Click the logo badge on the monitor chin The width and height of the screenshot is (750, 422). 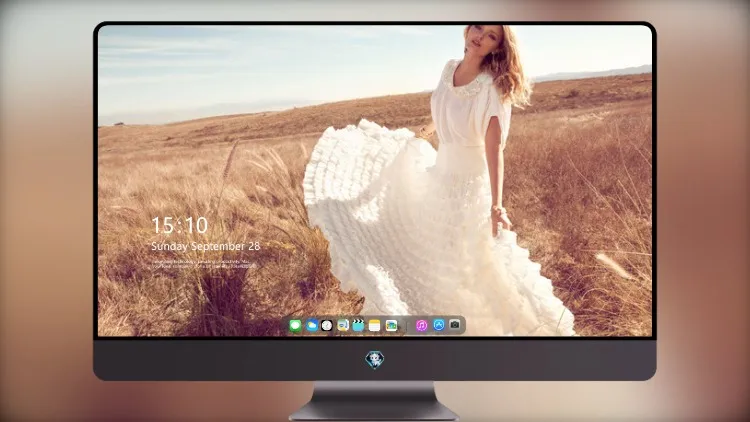click(375, 360)
